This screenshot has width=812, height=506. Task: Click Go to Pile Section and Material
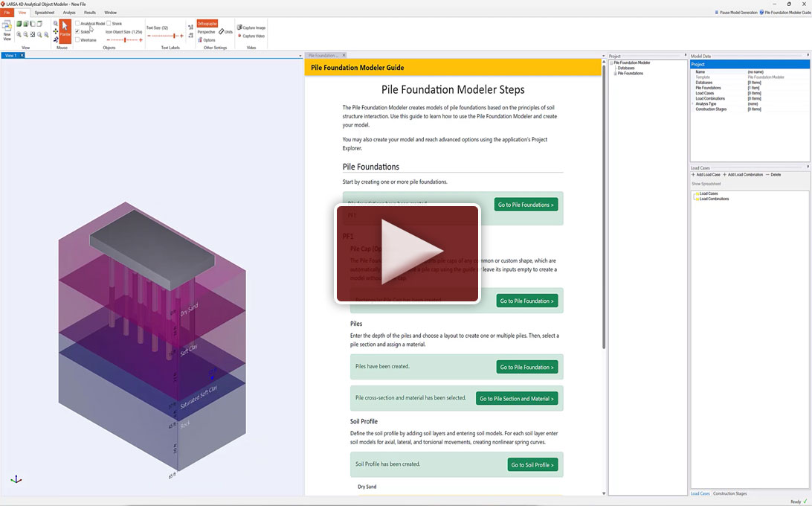coord(517,399)
